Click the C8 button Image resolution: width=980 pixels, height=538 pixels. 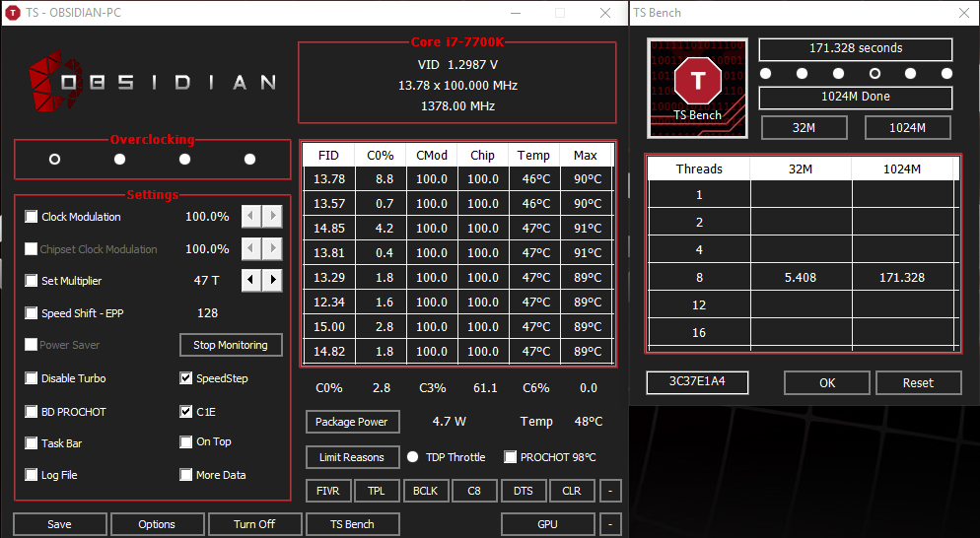(x=474, y=491)
